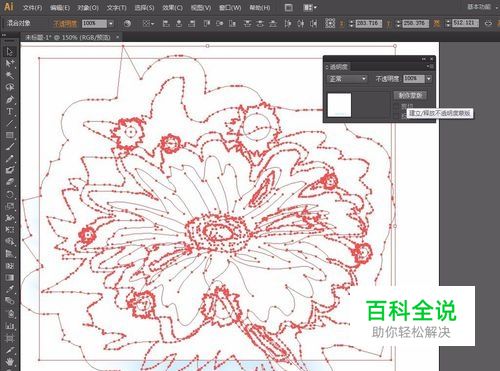Viewport: 500px width, 371px height.
Task: Select the Scale tool
Action: (x=9, y=206)
